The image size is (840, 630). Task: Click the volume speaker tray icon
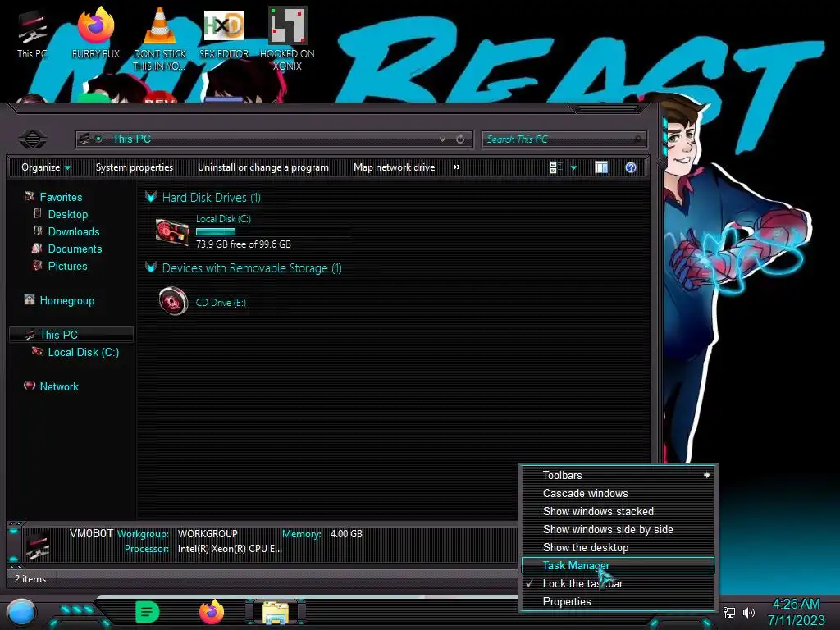[x=749, y=612]
